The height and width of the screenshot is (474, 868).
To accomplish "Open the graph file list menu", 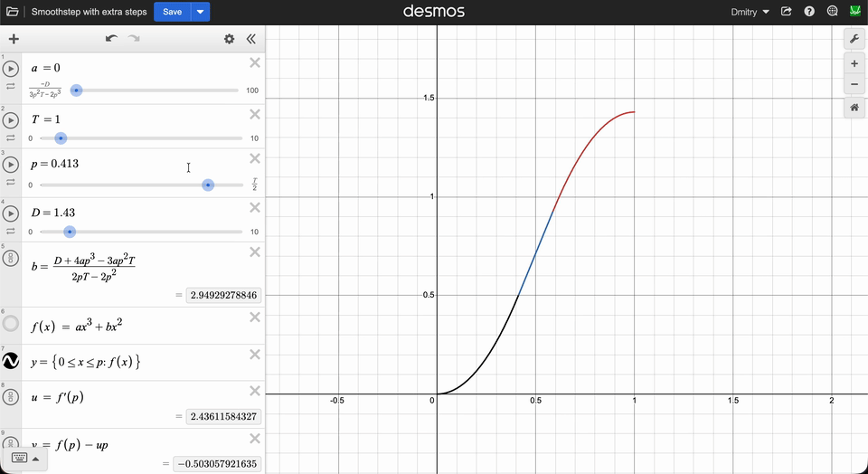I will tap(12, 12).
